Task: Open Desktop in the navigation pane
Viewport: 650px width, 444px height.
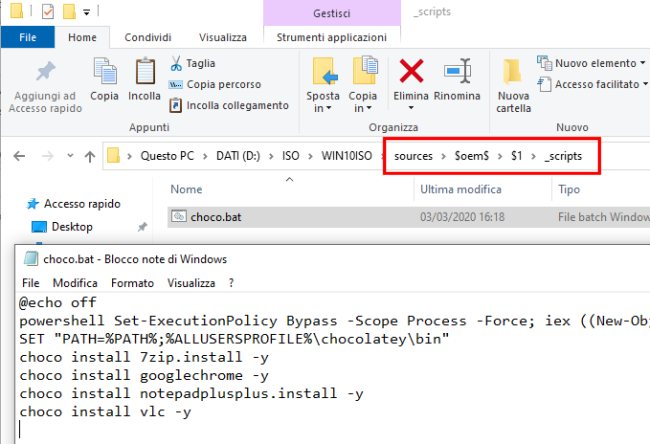Action: tap(72, 227)
